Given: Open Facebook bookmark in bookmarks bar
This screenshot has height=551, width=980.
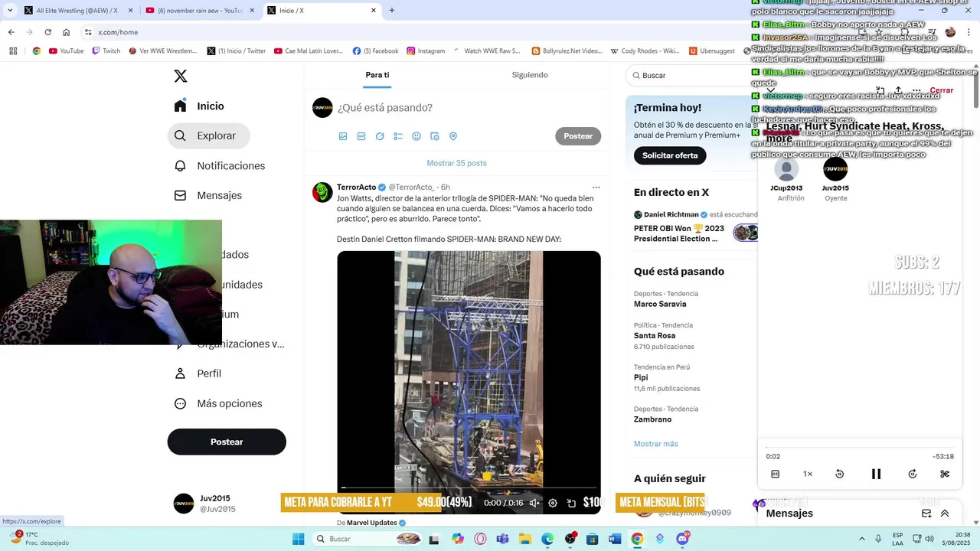Looking at the screenshot, I should (x=376, y=51).
